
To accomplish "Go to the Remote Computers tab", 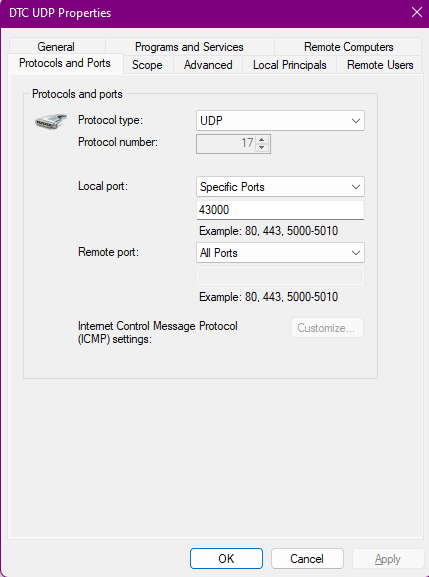I will click(348, 46).
